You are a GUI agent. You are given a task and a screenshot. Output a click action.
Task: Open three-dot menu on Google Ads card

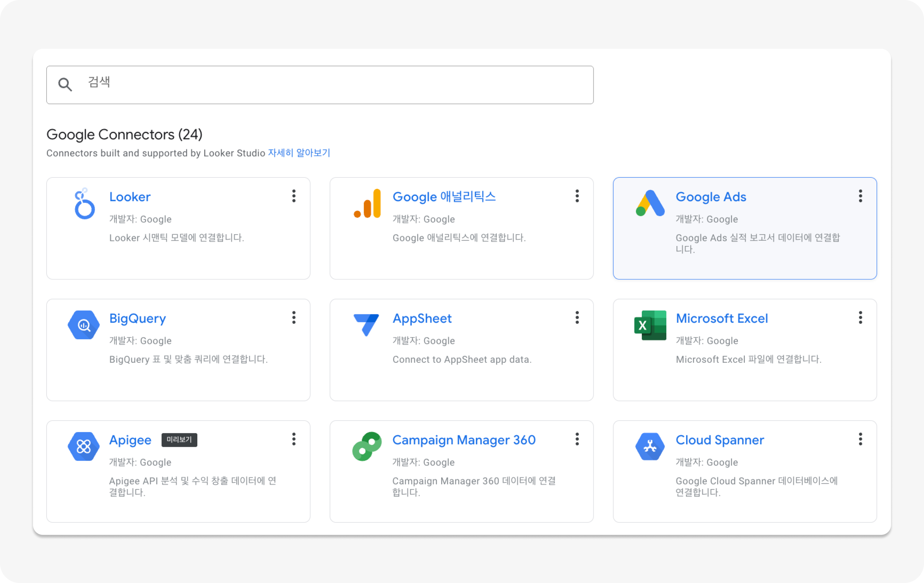point(861,196)
